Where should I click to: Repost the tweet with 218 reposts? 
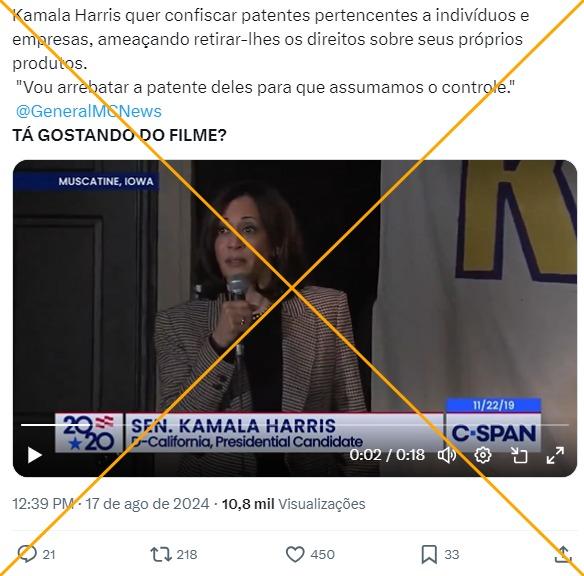(161, 554)
